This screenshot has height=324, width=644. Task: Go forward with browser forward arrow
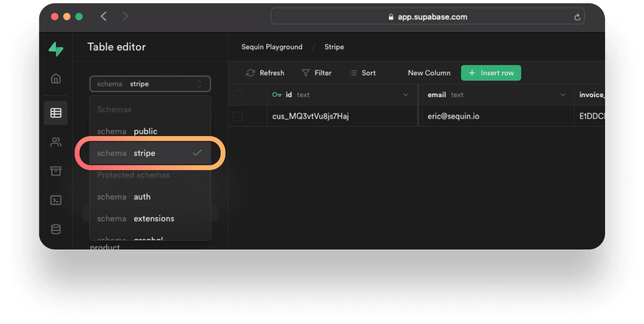[x=125, y=16]
